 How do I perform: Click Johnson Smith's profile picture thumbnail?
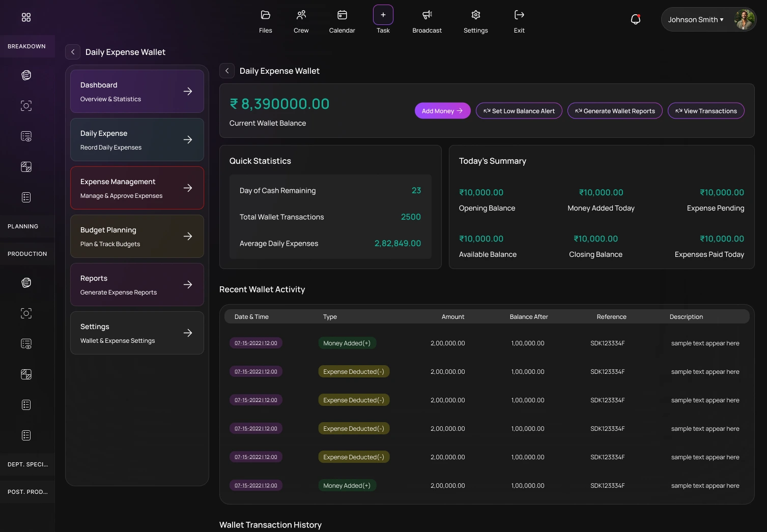pyautogui.click(x=744, y=19)
